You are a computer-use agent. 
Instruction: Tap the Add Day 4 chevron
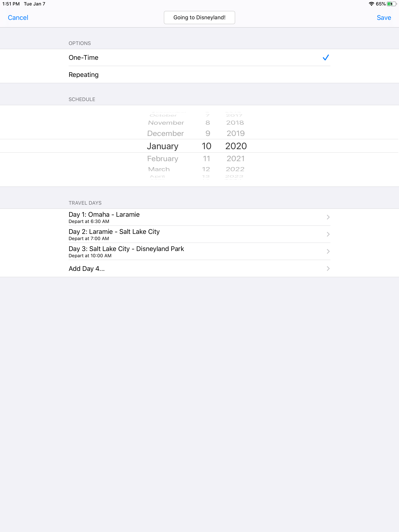tap(328, 268)
